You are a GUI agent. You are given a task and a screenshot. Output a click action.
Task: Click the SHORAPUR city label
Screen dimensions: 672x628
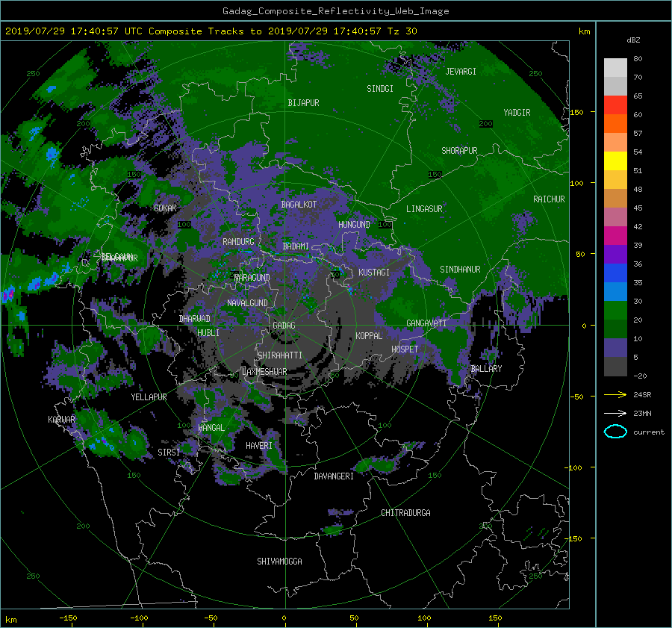point(459,151)
